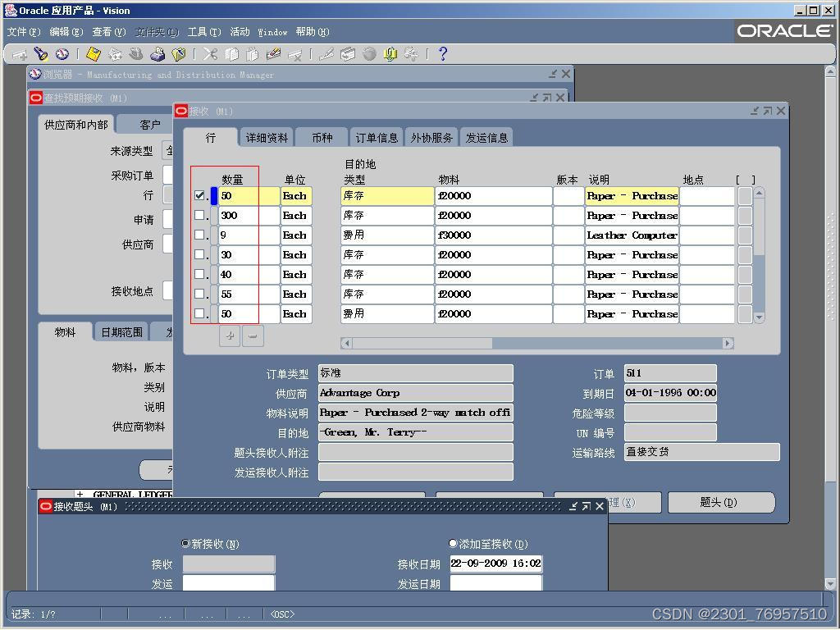This screenshot has width=840, height=630.
Task: Open the Window menu
Action: [272, 32]
